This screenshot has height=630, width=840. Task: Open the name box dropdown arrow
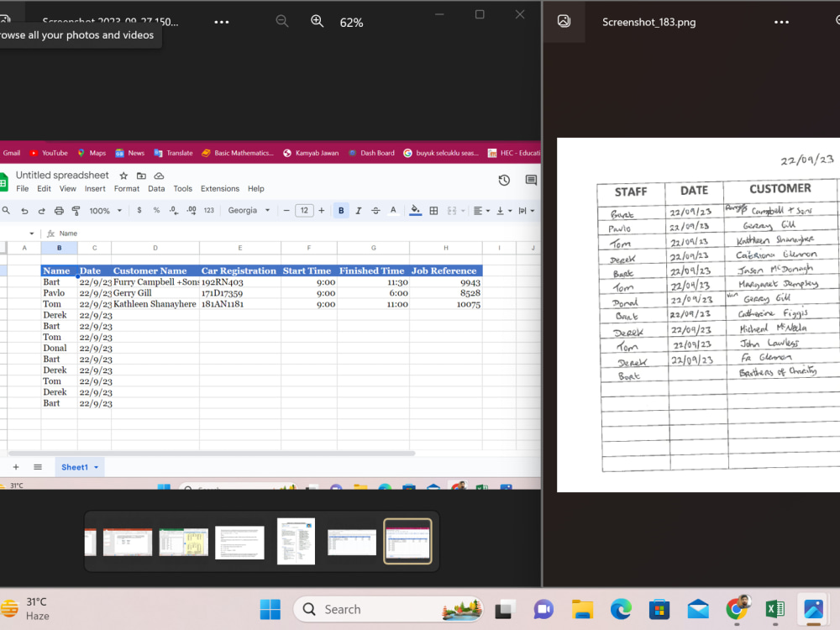pos(32,234)
